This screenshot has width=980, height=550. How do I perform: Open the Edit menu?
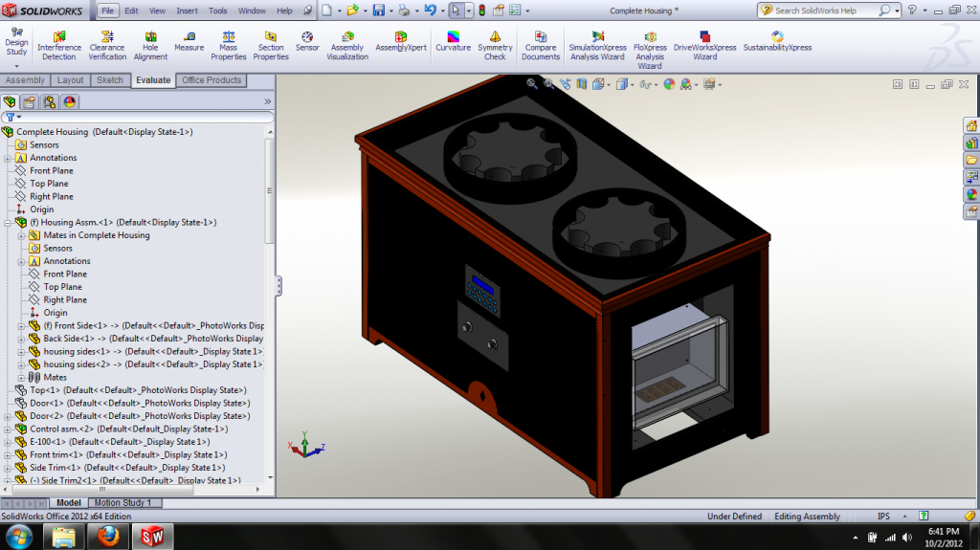pos(131,11)
